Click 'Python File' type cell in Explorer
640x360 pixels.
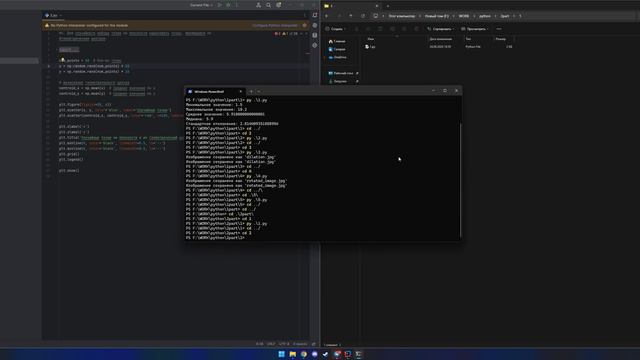point(473,47)
